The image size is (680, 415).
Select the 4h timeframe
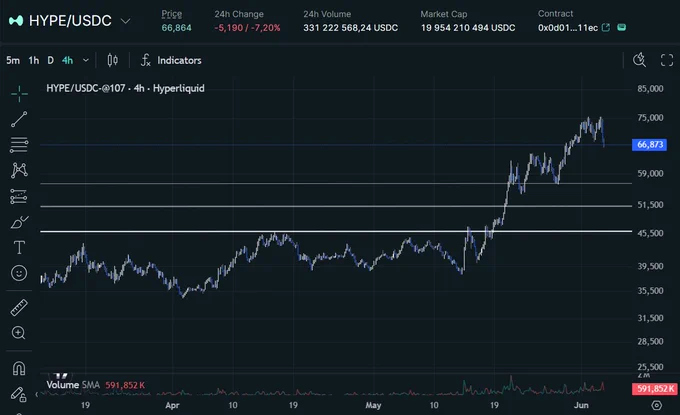(x=67, y=60)
